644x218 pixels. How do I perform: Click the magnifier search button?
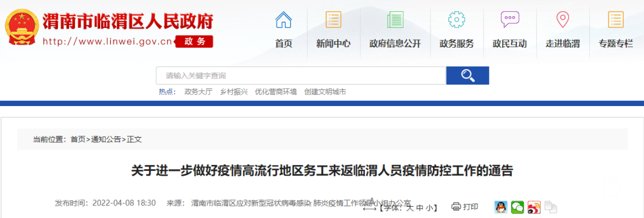point(467,76)
